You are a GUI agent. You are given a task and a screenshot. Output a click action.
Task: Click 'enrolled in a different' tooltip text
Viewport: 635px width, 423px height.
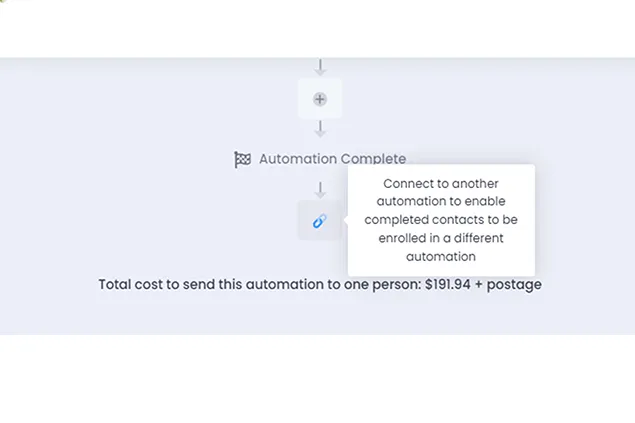pos(441,238)
